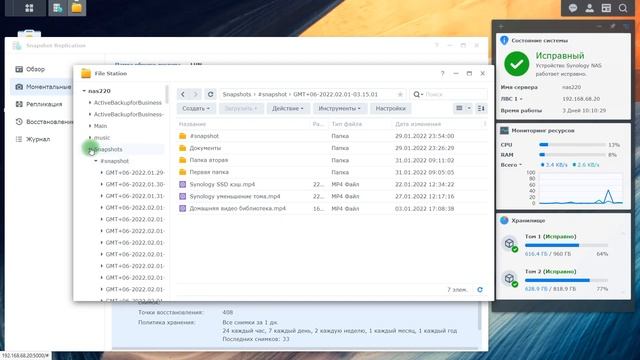Open Действие dropdown menu

[x=288, y=109]
